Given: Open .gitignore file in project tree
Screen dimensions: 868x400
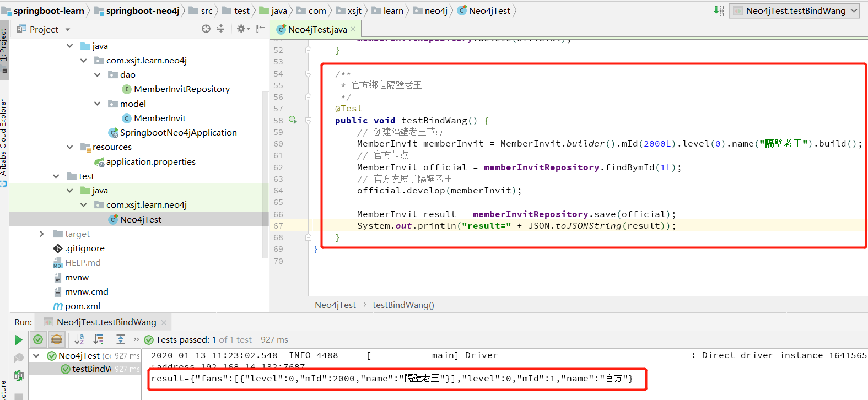Looking at the screenshot, I should 79,248.
